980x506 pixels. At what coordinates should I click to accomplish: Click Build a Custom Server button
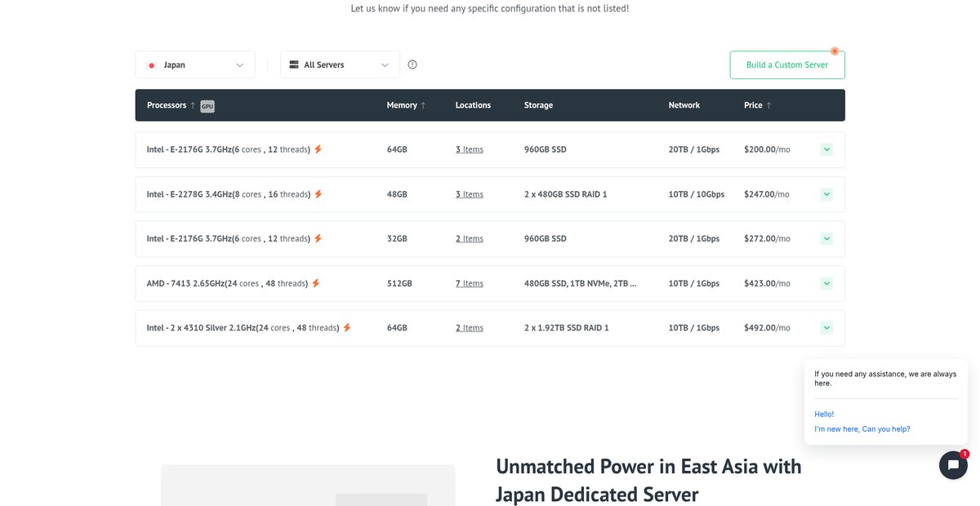tap(787, 64)
